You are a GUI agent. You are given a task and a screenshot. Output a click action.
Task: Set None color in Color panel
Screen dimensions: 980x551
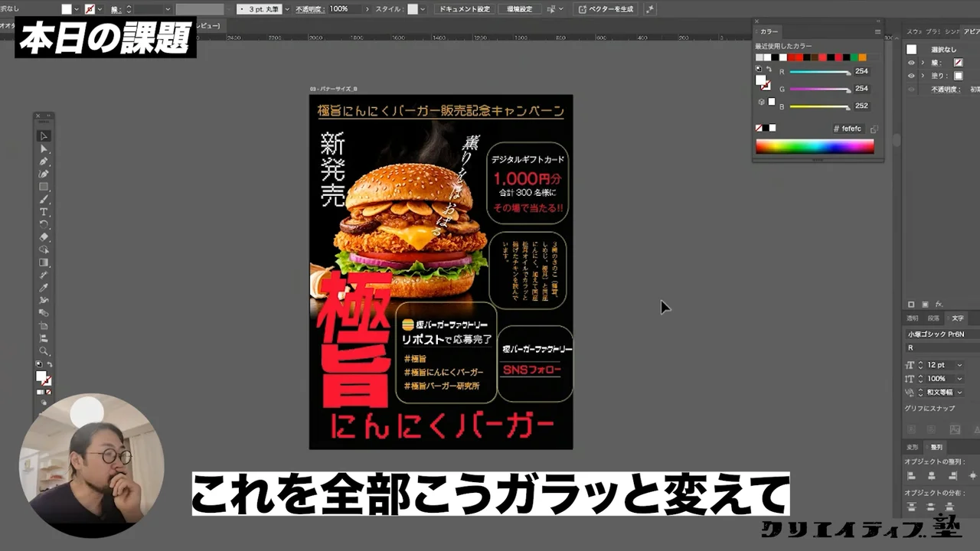[x=759, y=128]
